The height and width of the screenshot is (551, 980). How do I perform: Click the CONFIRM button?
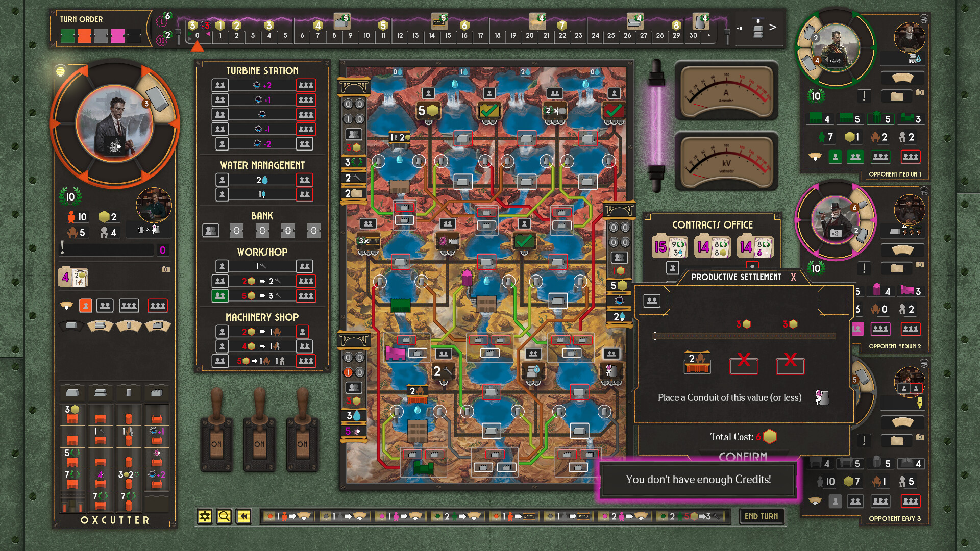click(743, 457)
